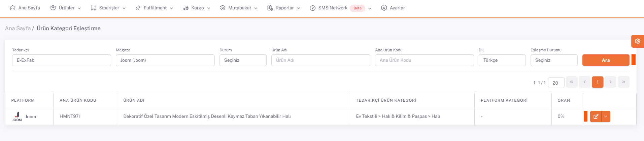Click the Ana Sayfa breadcrumb link
Viewport: 644px width, 141px height.
point(18,28)
